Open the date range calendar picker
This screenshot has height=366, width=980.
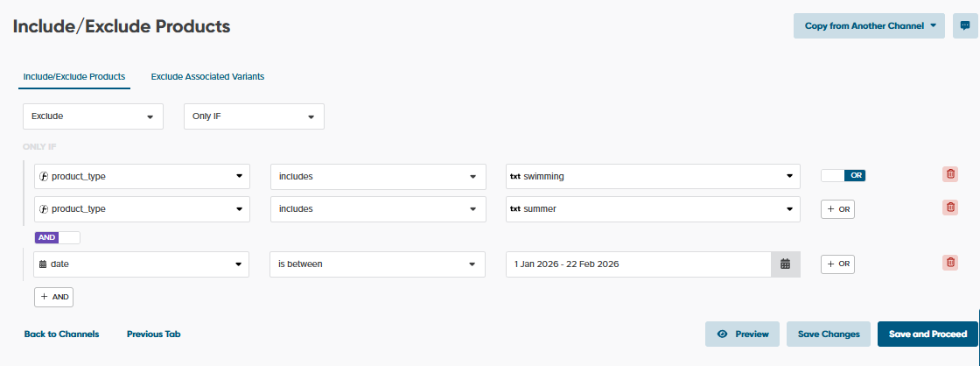click(785, 264)
